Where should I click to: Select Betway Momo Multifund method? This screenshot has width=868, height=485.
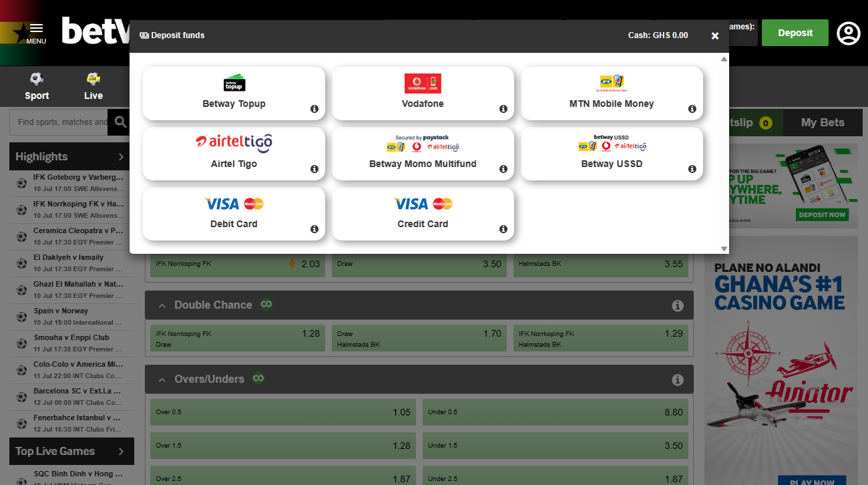(423, 154)
